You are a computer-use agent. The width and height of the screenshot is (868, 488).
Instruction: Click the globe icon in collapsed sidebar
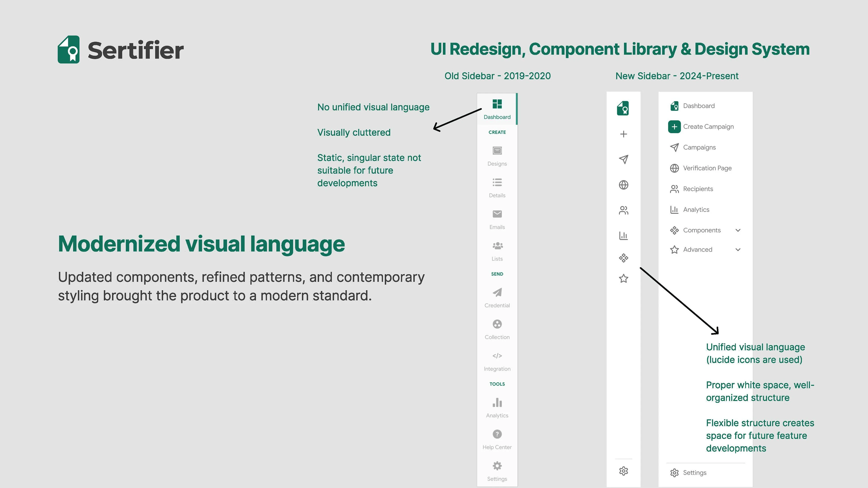click(x=623, y=185)
